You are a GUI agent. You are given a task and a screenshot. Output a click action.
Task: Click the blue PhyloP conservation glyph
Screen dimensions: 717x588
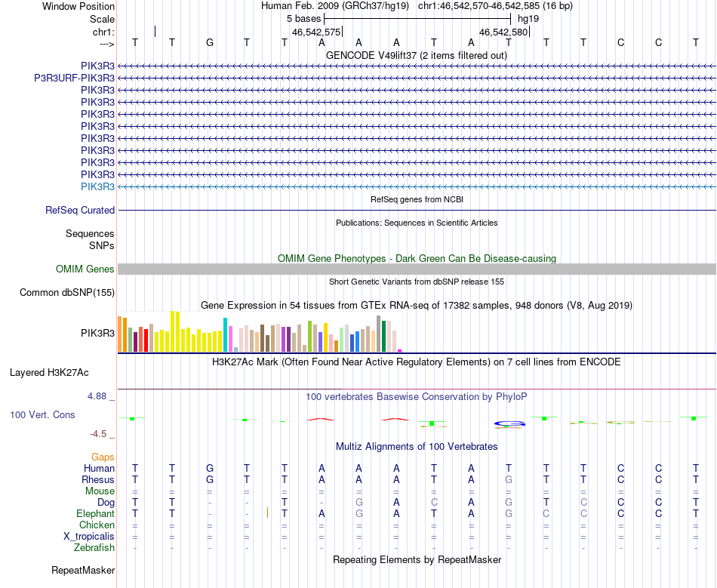pos(509,424)
